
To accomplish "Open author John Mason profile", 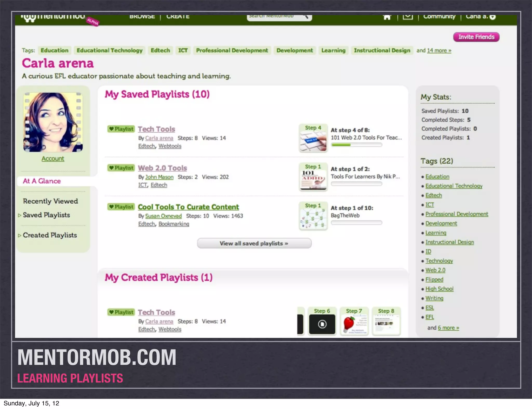I will (159, 177).
